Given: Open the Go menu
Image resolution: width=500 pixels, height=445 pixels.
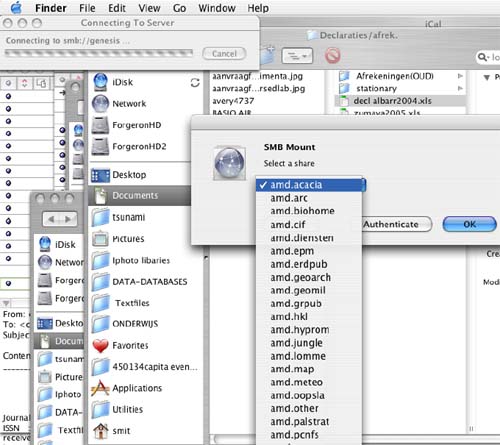Looking at the screenshot, I should [179, 8].
